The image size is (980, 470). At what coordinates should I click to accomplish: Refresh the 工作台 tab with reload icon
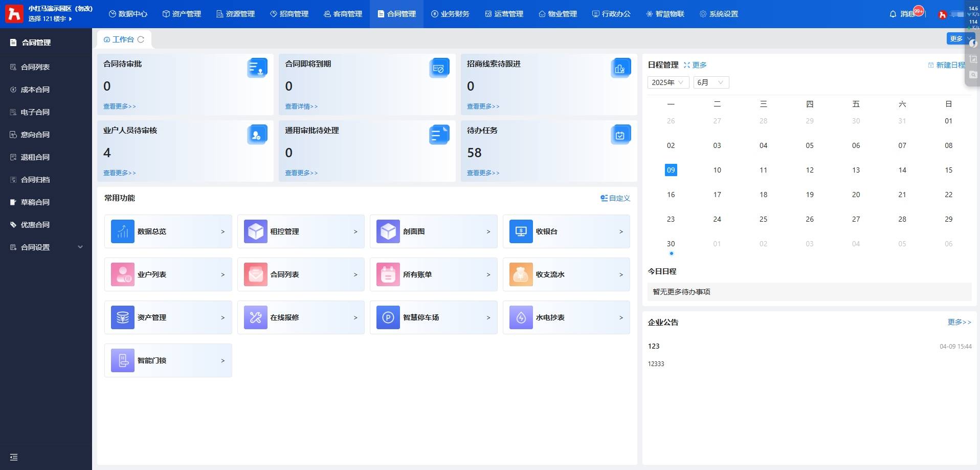(x=141, y=39)
